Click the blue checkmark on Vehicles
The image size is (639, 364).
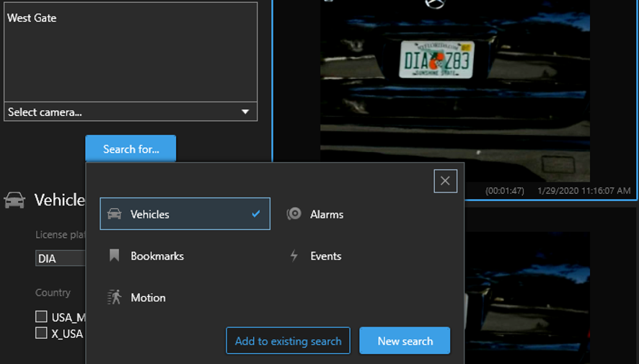(256, 214)
